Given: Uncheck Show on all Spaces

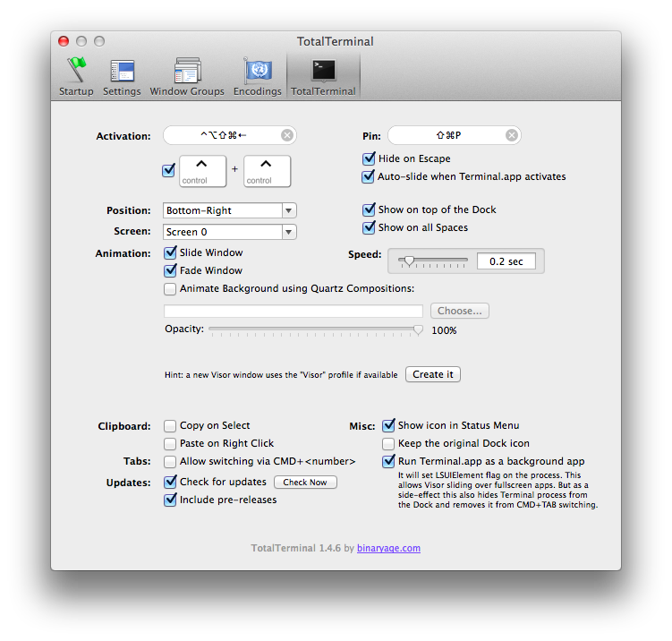Looking at the screenshot, I should click(x=369, y=227).
